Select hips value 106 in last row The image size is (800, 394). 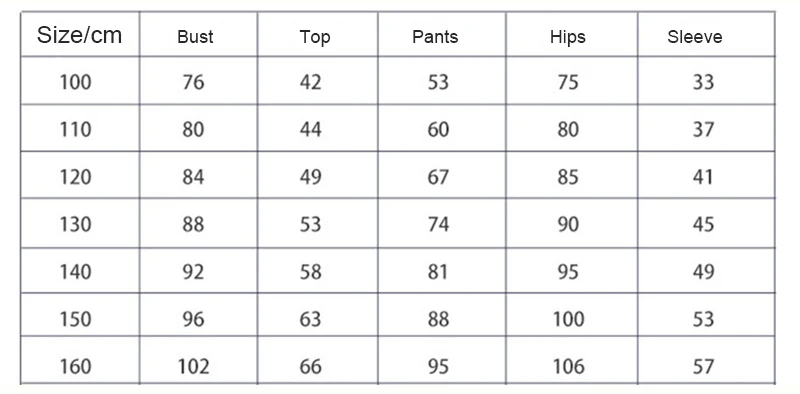point(568,366)
